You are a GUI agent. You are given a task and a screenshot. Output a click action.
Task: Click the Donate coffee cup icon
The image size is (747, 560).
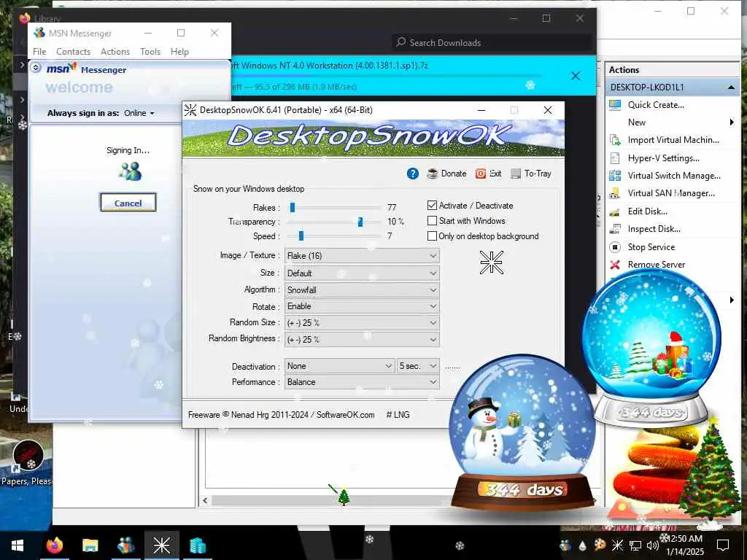(432, 174)
